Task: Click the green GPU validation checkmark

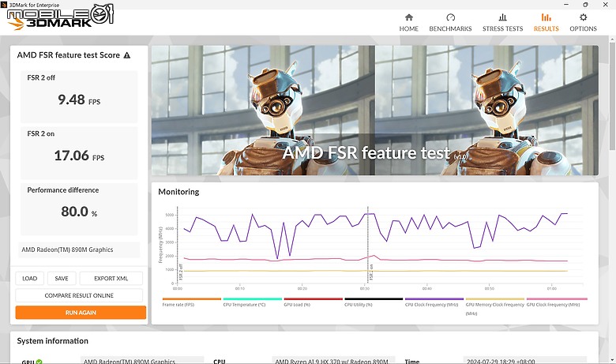Action: 39,362
